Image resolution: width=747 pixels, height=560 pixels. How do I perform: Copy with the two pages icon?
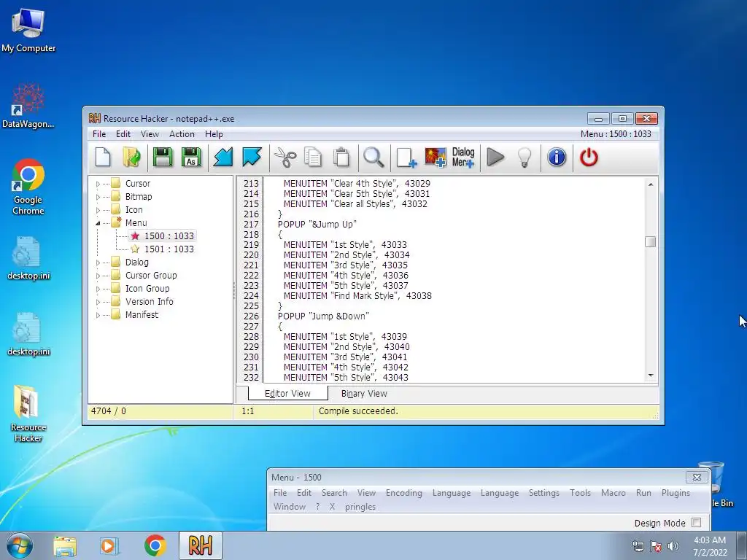(x=313, y=157)
